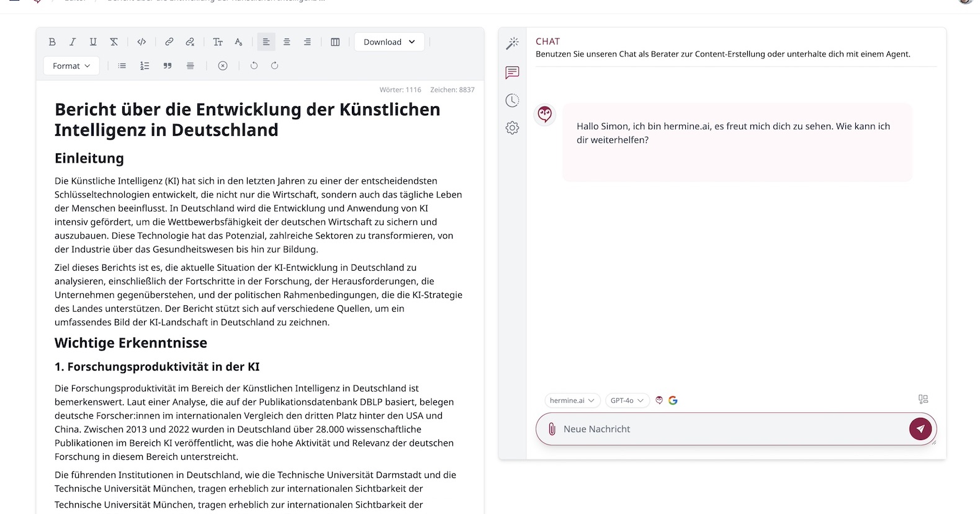The width and height of the screenshot is (980, 514).
Task: Toggle the hermine owl knowledge source
Action: 660,400
